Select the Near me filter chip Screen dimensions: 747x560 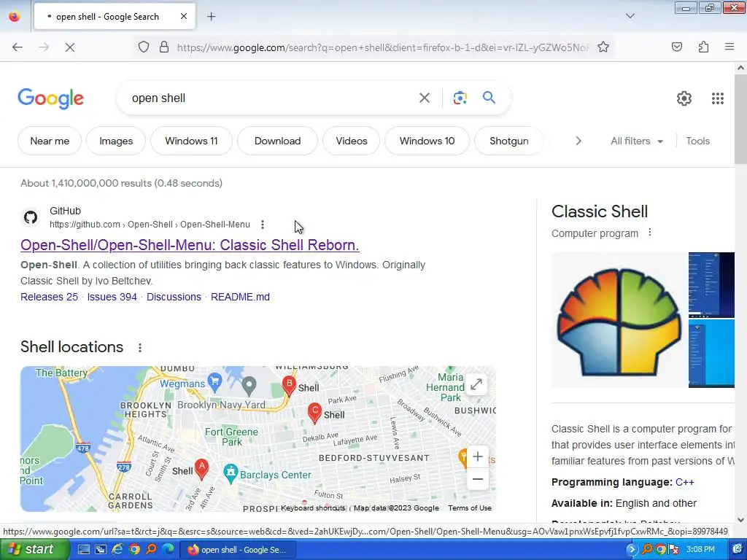click(50, 141)
